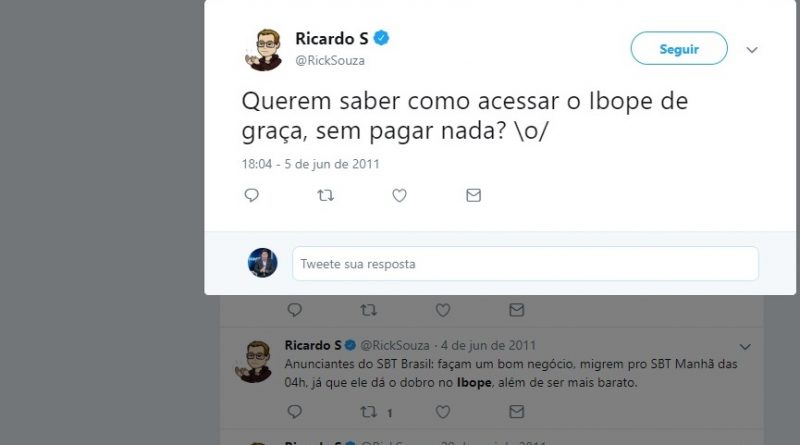This screenshot has height=445, width=800.
Task: Click the retweet icon behind the modal
Action: (369, 310)
